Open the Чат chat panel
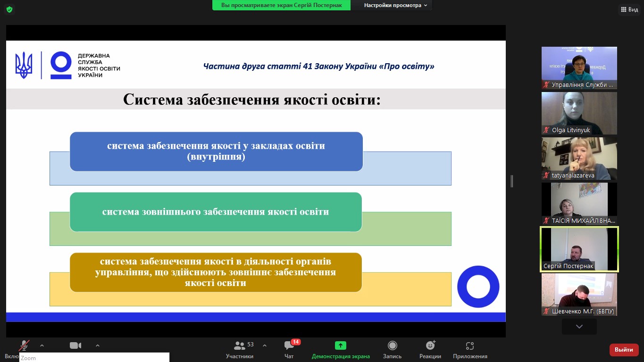644x362 pixels. [289, 349]
